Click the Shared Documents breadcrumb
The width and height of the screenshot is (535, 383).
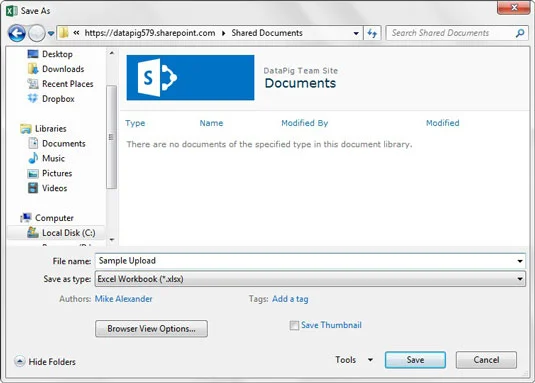267,33
